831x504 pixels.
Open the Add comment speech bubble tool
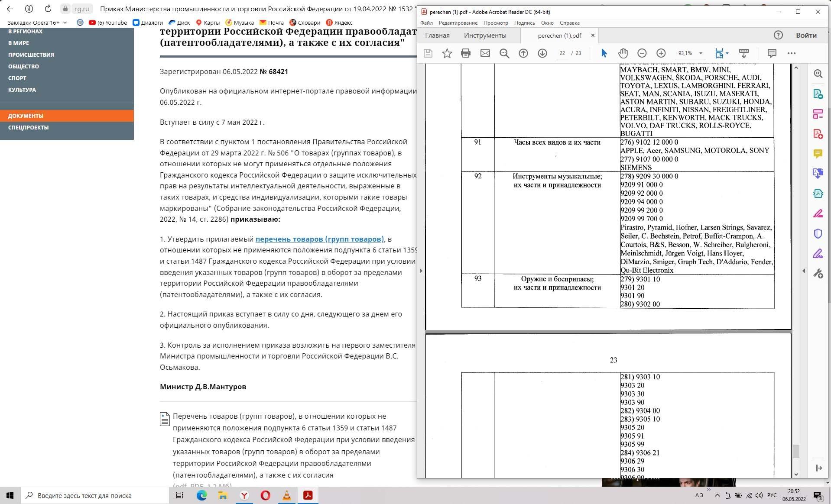772,53
